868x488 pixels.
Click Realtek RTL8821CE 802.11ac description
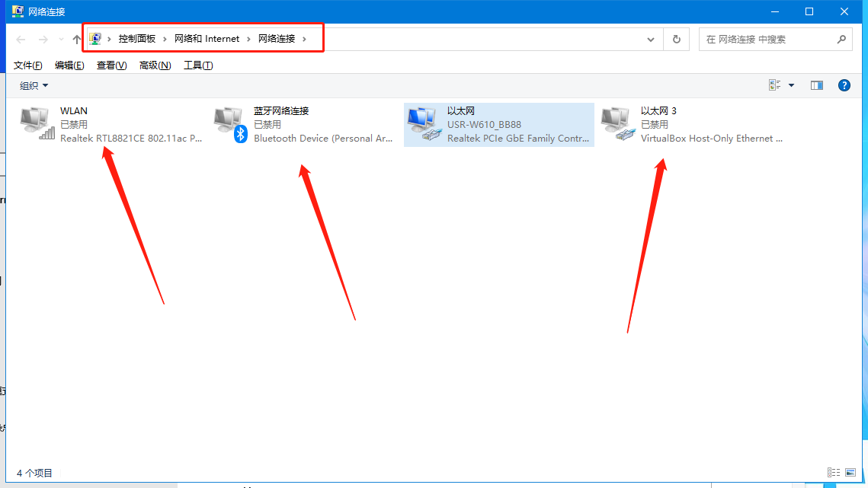[x=130, y=139]
